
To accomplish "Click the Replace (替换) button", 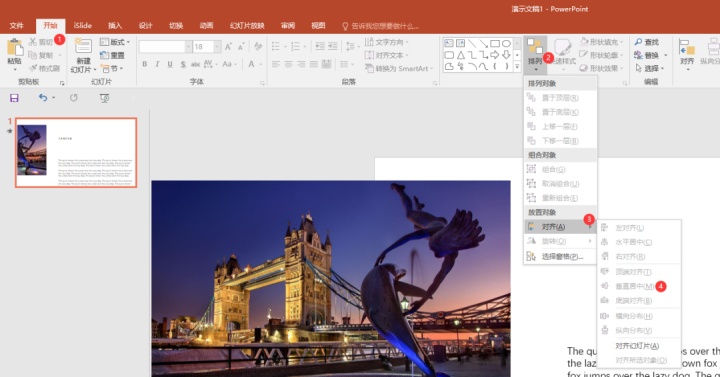I will click(650, 55).
